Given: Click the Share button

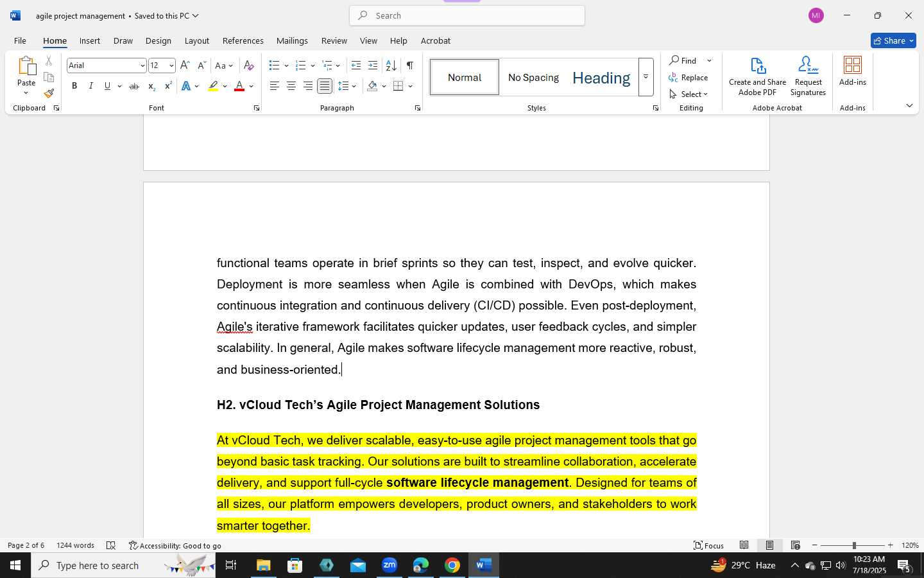Looking at the screenshot, I should tap(893, 40).
